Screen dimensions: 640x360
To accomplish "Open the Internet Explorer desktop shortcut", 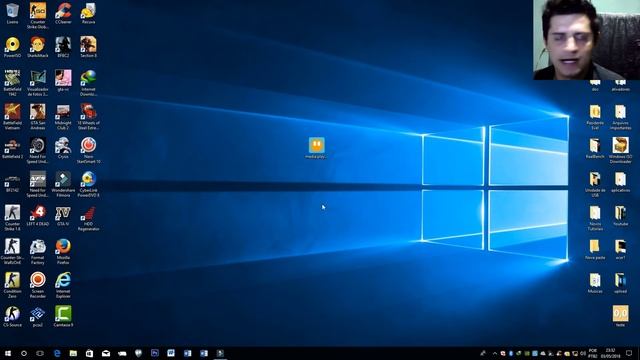I will [63, 285].
